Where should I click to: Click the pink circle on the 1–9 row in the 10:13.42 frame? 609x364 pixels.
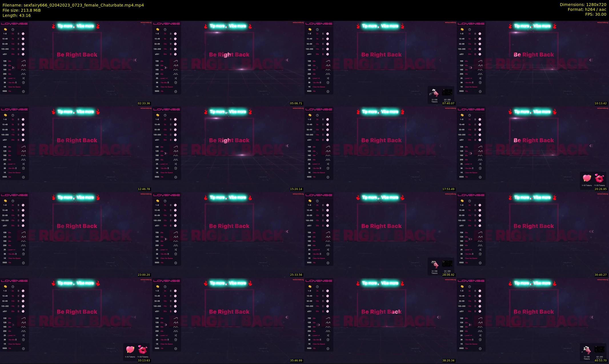480,34
